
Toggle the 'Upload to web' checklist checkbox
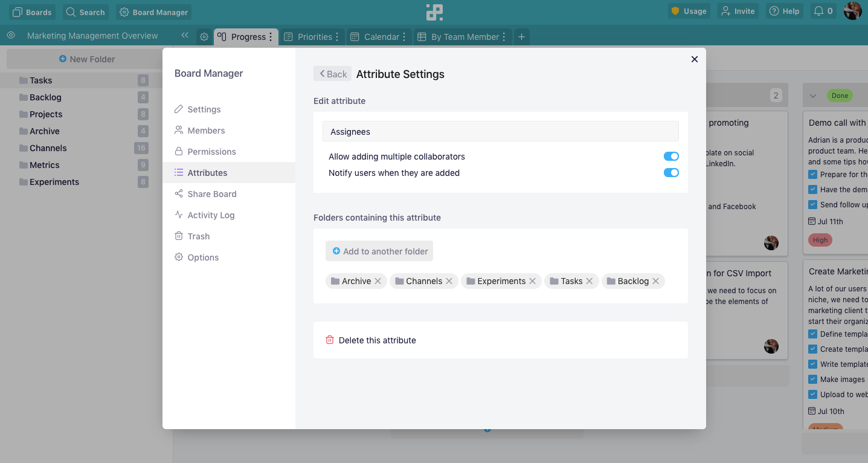pyautogui.click(x=813, y=395)
